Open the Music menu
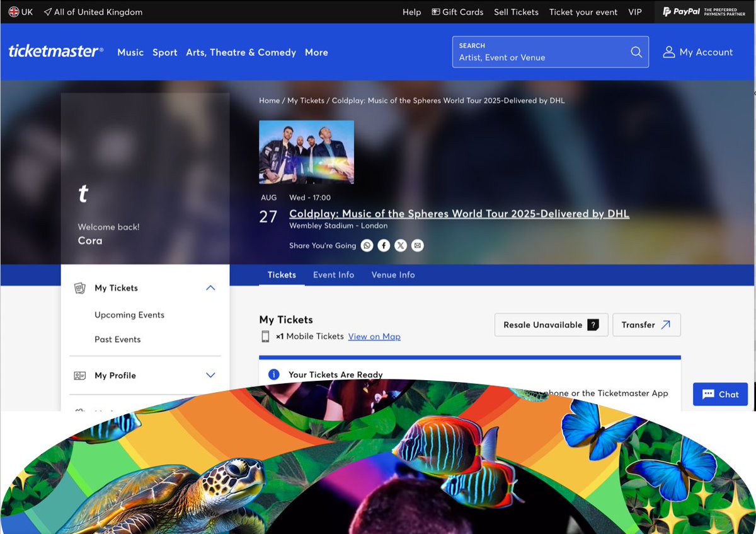This screenshot has width=756, height=534. (130, 52)
